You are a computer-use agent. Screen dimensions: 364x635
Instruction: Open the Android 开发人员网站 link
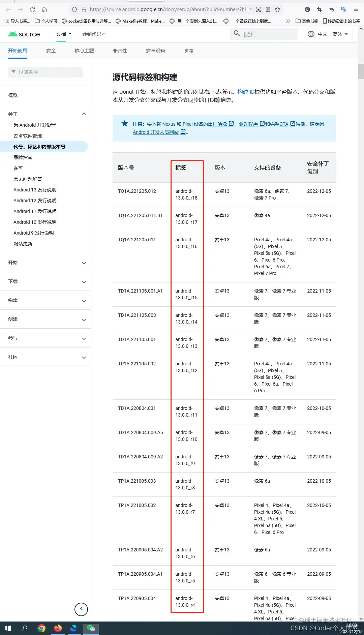click(156, 132)
